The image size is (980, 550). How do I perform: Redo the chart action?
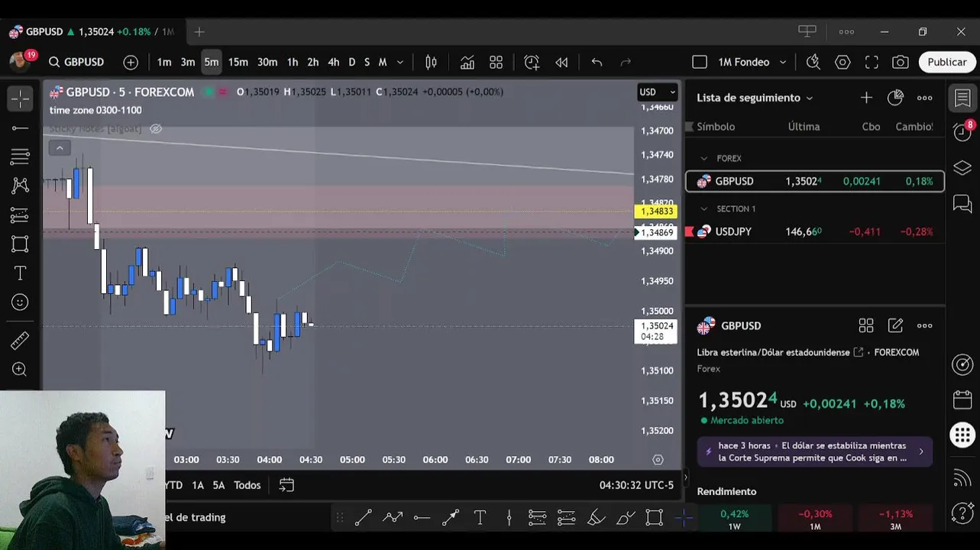626,62
